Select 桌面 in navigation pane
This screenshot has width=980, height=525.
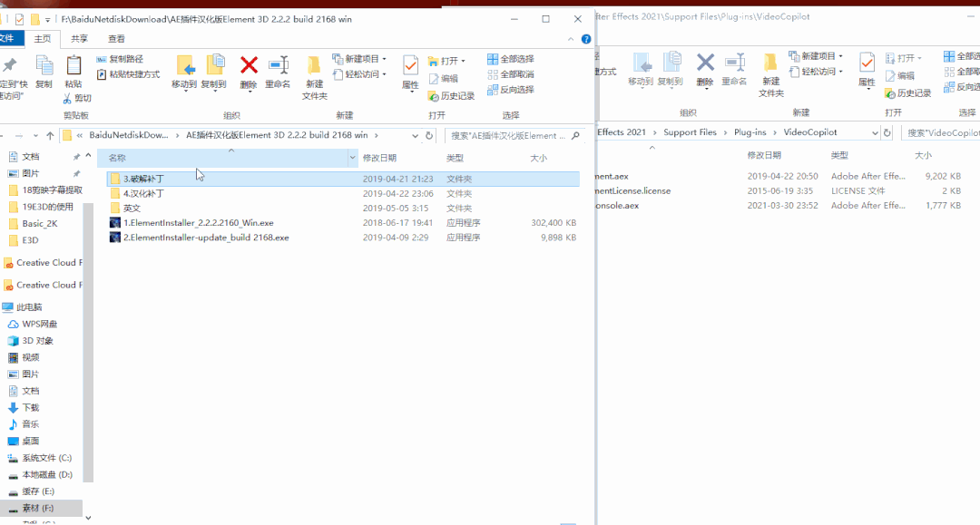tap(24, 442)
